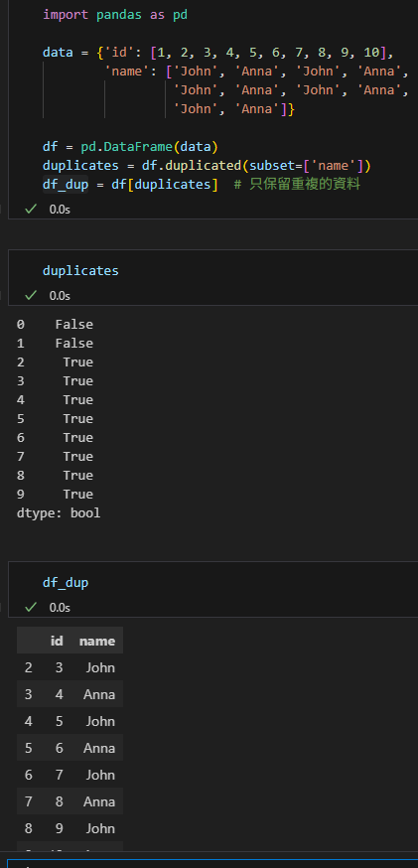Image resolution: width=418 pixels, height=868 pixels.
Task: Click the green checkmark under the DataFrame code cell
Action: [31, 209]
